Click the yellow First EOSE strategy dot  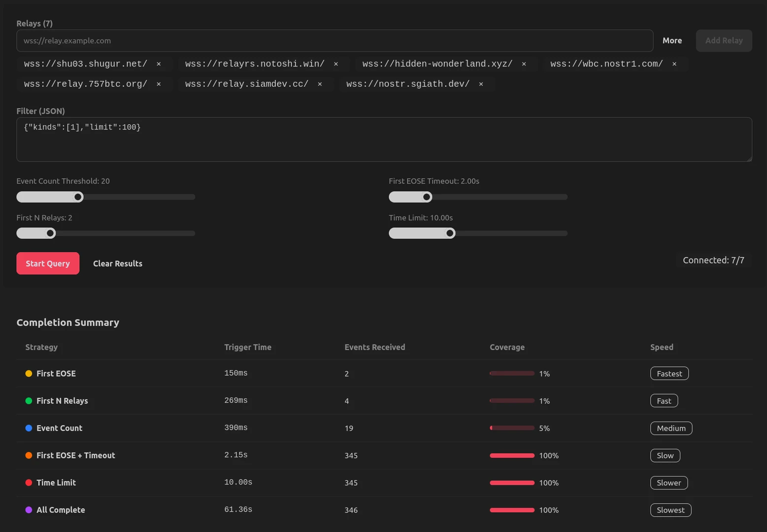tap(29, 374)
